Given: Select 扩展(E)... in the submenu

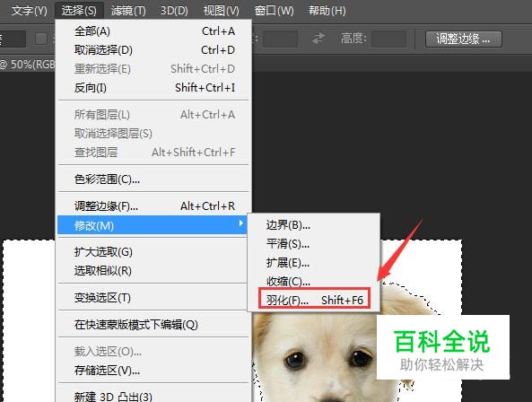Looking at the screenshot, I should coord(314,263).
